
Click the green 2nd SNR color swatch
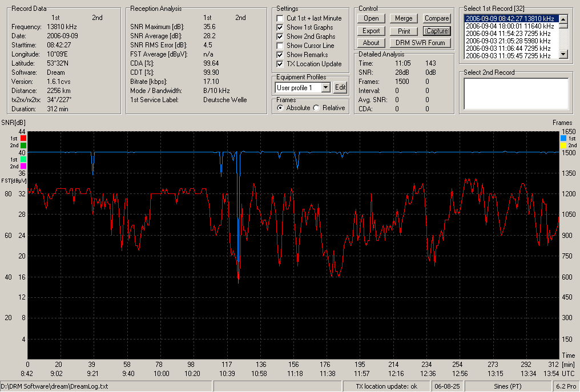pyautogui.click(x=23, y=146)
